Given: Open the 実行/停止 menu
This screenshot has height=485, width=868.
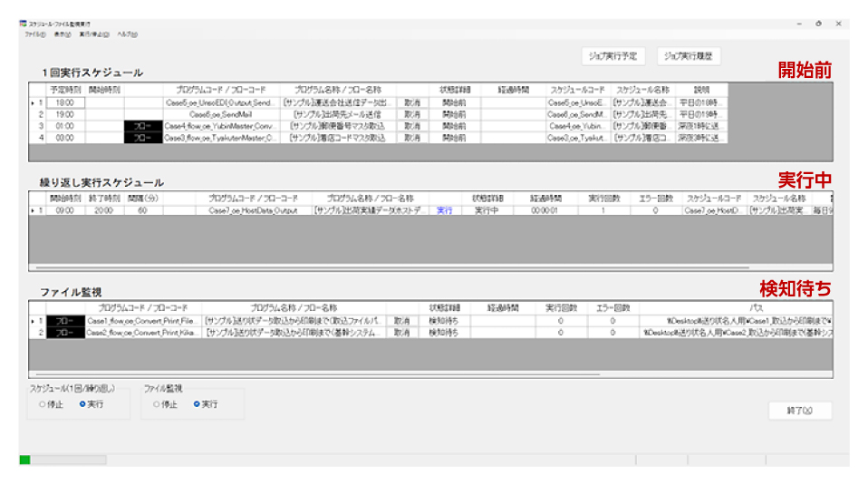Looking at the screenshot, I should coord(94,34).
